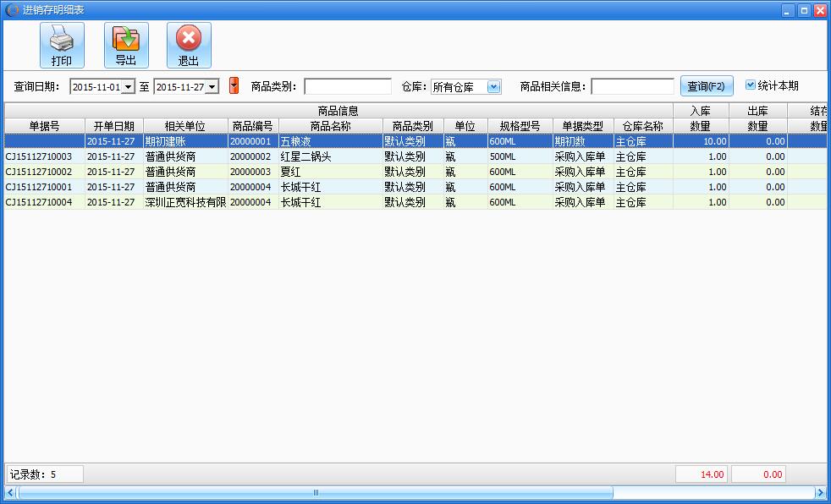Sort by 规格型号 column header
The image size is (831, 504).
point(520,126)
